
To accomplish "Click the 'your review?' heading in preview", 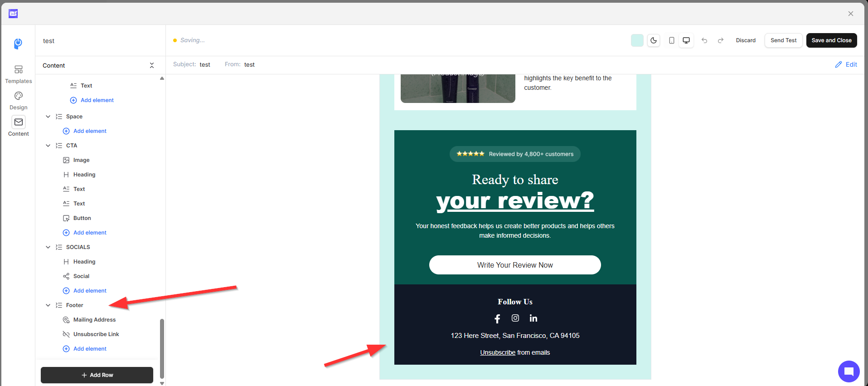I will (515, 201).
